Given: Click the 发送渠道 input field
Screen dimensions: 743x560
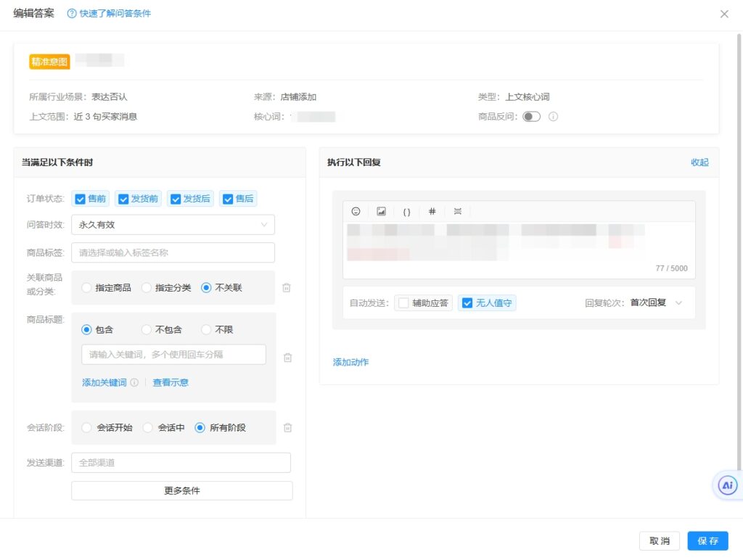Looking at the screenshot, I should (180, 462).
